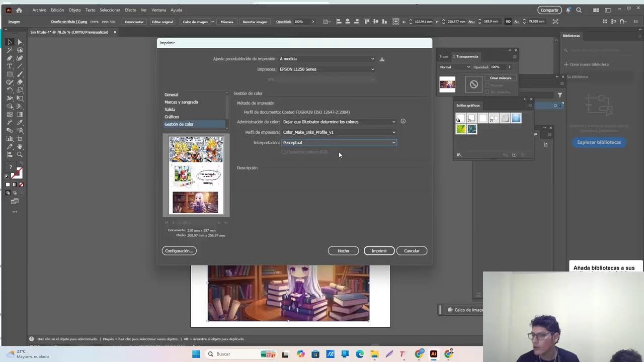Image resolution: width=644 pixels, height=362 pixels.
Task: Open the Archivo menu
Action: click(39, 10)
